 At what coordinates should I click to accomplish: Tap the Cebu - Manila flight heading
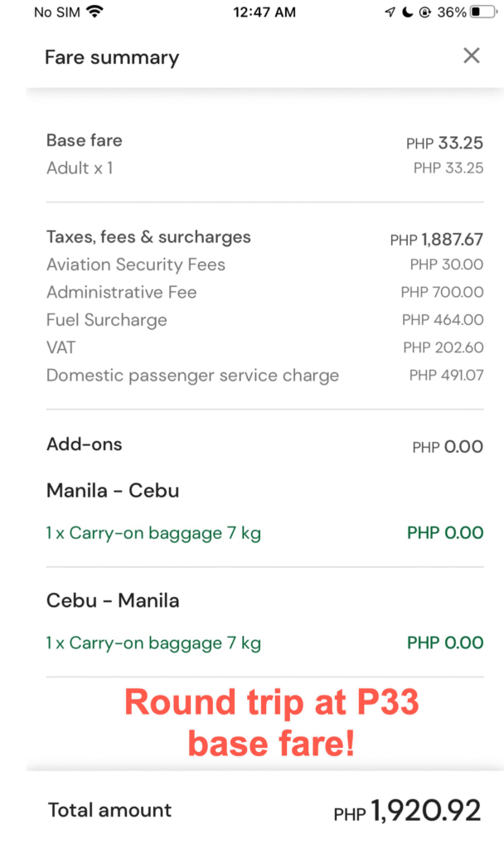click(113, 600)
